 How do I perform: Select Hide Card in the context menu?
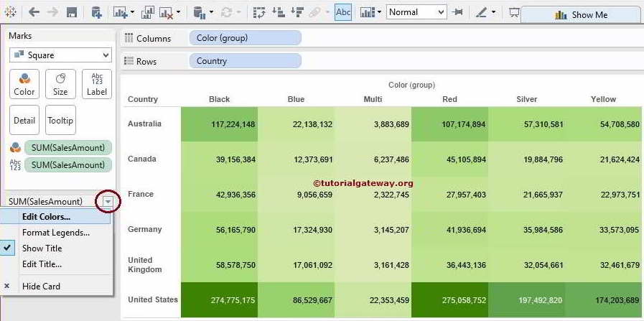pyautogui.click(x=41, y=286)
